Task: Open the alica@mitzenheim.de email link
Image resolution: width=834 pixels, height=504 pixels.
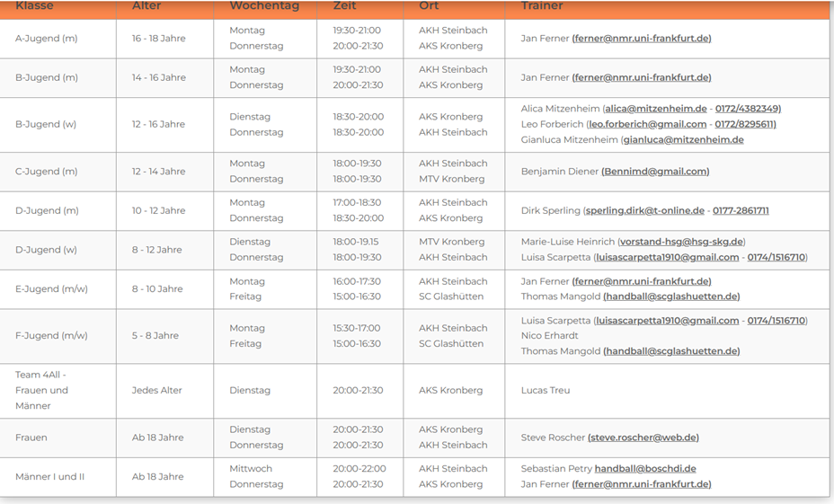Action: point(655,109)
